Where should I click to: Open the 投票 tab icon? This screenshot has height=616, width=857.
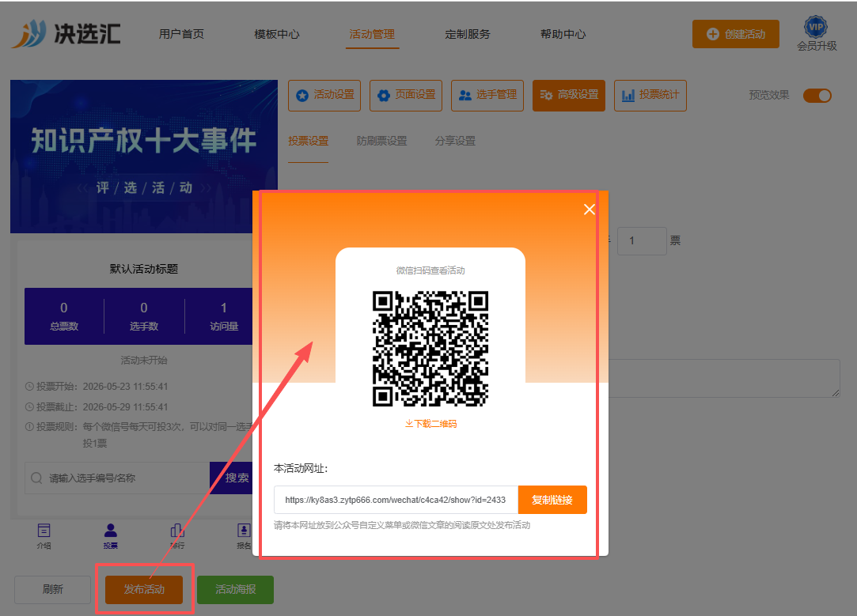(111, 535)
